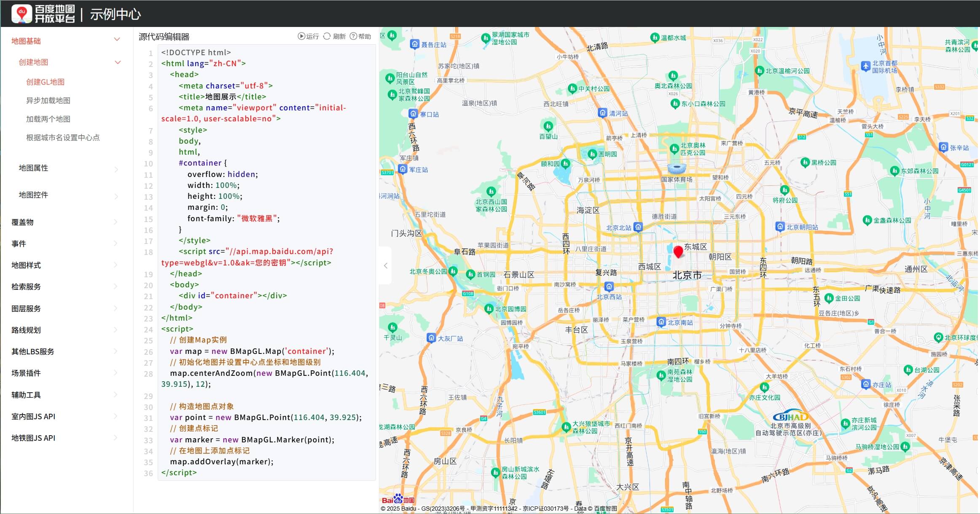Click the 北京首都国际机场 airplane icon
The width and height of the screenshot is (980, 514).
(866, 66)
